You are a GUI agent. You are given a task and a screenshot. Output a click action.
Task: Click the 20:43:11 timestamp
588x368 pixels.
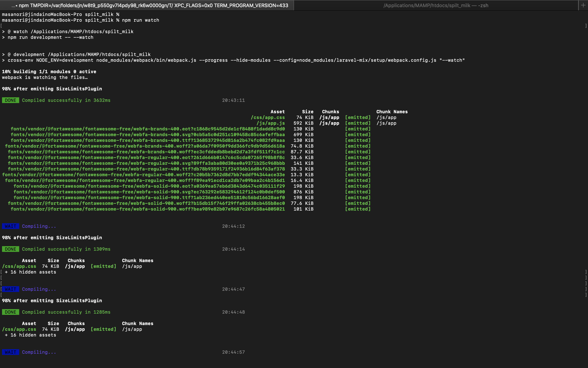point(233,100)
